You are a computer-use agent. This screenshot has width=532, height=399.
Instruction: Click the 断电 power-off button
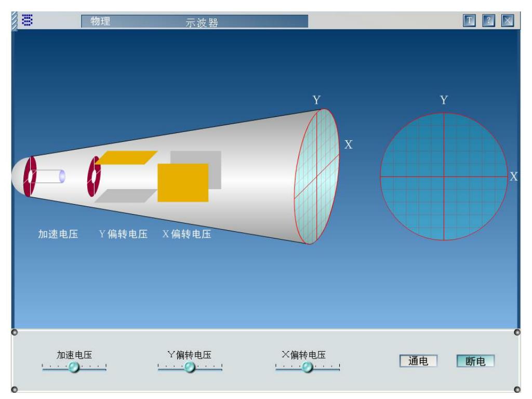pos(475,361)
